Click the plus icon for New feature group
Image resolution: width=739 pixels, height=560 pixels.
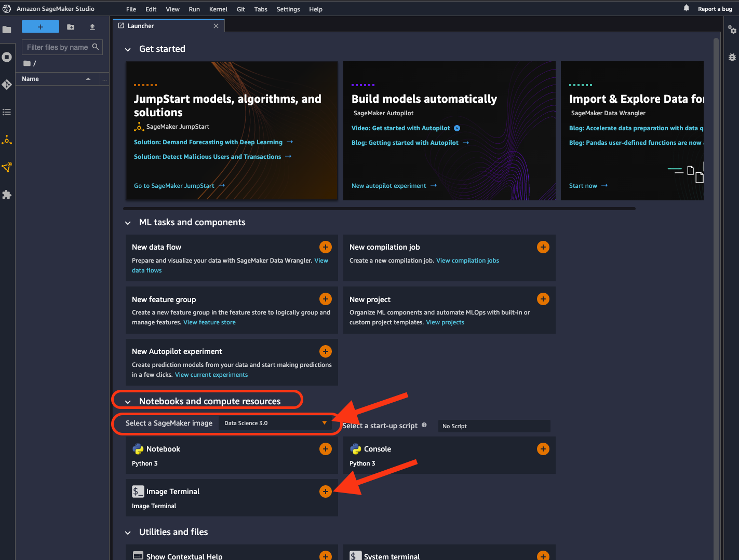(326, 299)
